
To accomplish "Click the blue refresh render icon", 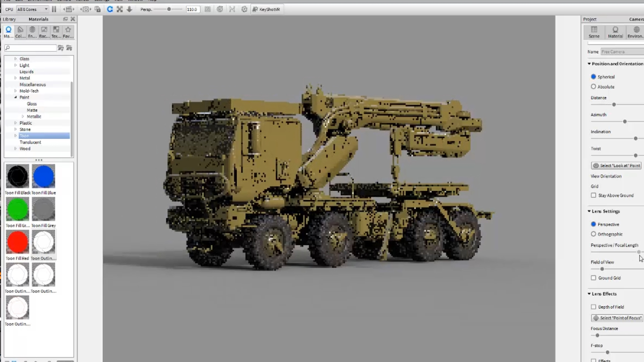I will [x=110, y=9].
